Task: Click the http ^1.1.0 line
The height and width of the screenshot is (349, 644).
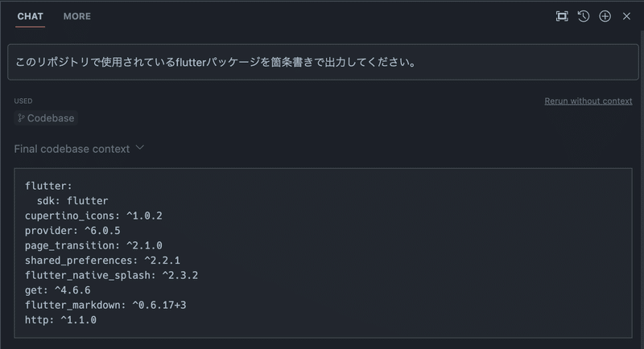Action: point(60,320)
